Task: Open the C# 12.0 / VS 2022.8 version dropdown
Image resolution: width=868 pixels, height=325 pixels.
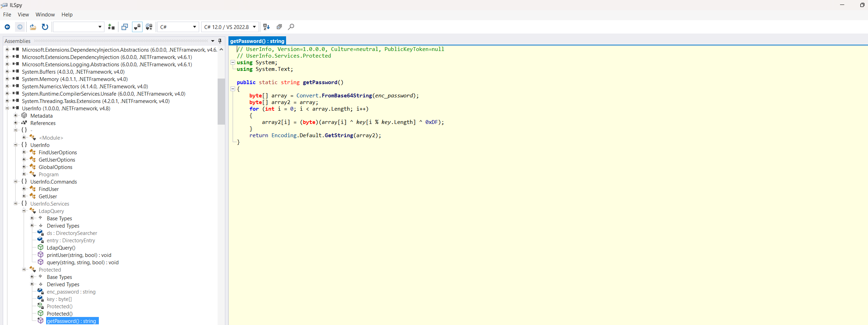Action: click(x=230, y=27)
